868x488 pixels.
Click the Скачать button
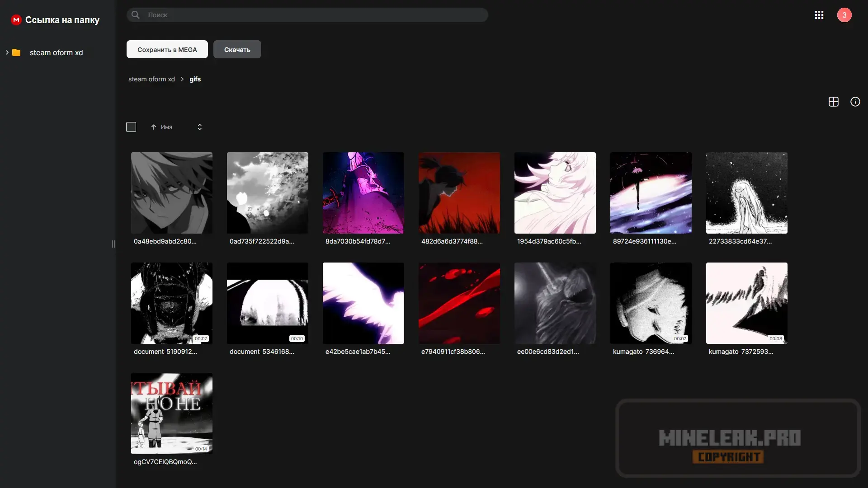237,49
